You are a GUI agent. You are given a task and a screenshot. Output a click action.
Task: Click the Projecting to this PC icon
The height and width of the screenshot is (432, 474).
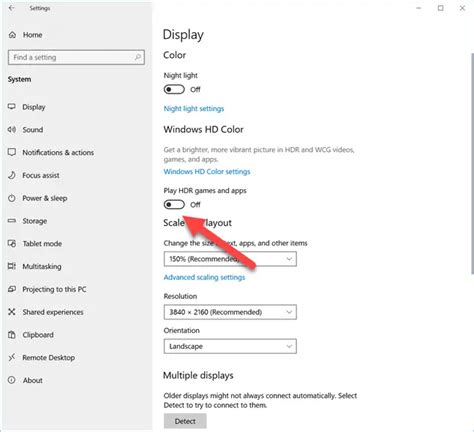[x=12, y=289]
